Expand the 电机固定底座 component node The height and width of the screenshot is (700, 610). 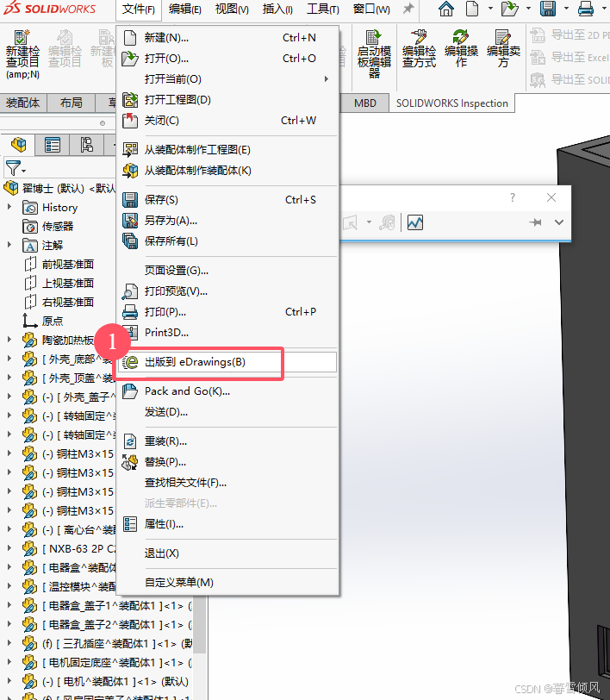pyautogui.click(x=9, y=662)
